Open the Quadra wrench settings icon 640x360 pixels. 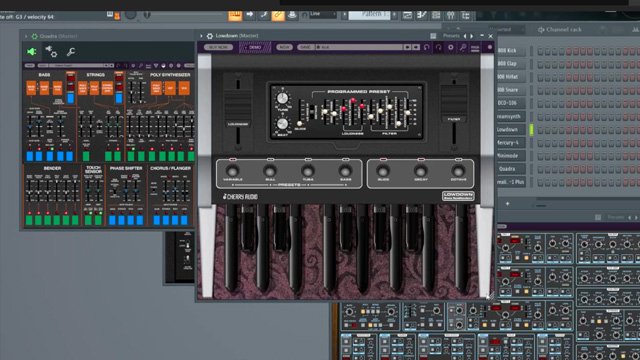coord(71,52)
